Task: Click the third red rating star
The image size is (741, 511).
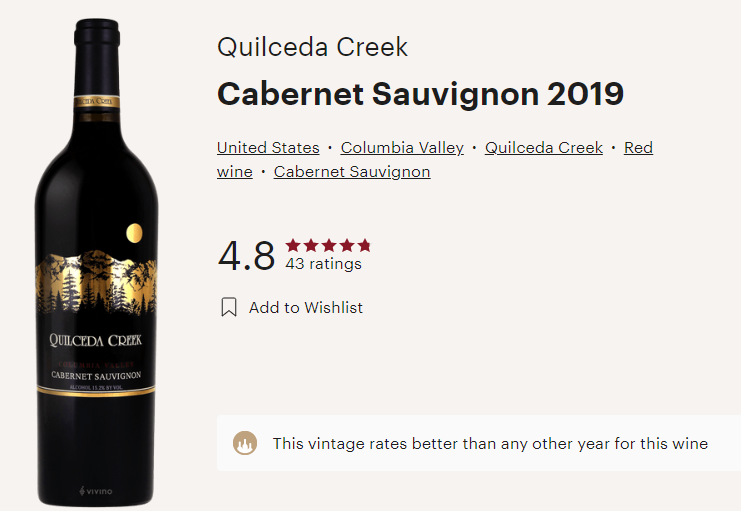Action: [329, 245]
